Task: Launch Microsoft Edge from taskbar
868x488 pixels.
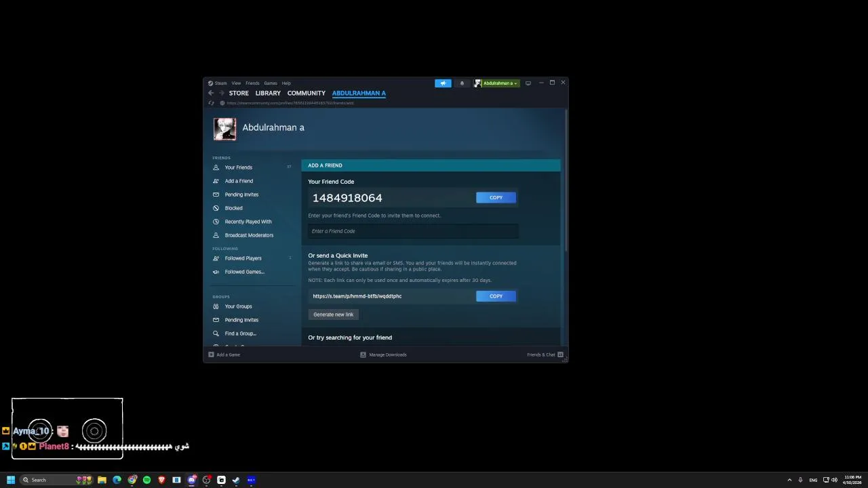Action: coord(117,480)
